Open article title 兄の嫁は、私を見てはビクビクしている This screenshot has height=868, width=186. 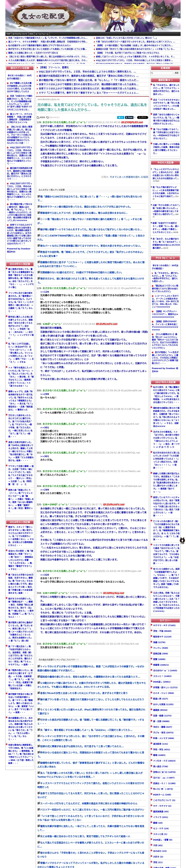coord(92,107)
